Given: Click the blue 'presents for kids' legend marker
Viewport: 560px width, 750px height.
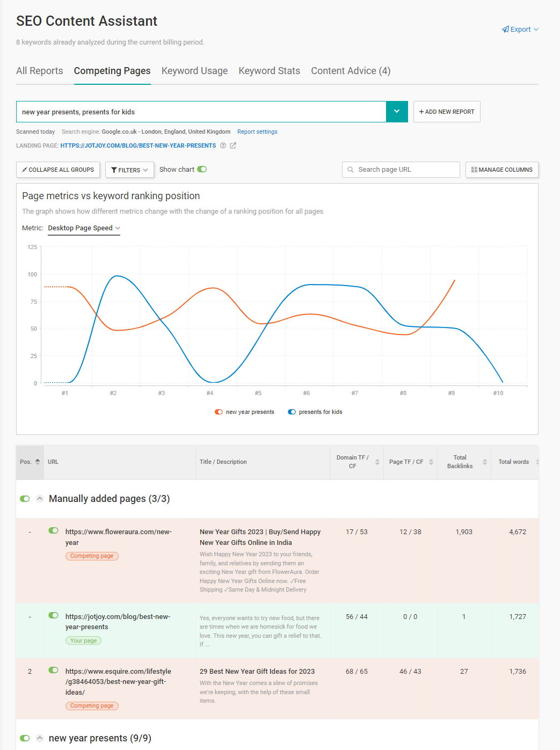Looking at the screenshot, I should (x=292, y=412).
